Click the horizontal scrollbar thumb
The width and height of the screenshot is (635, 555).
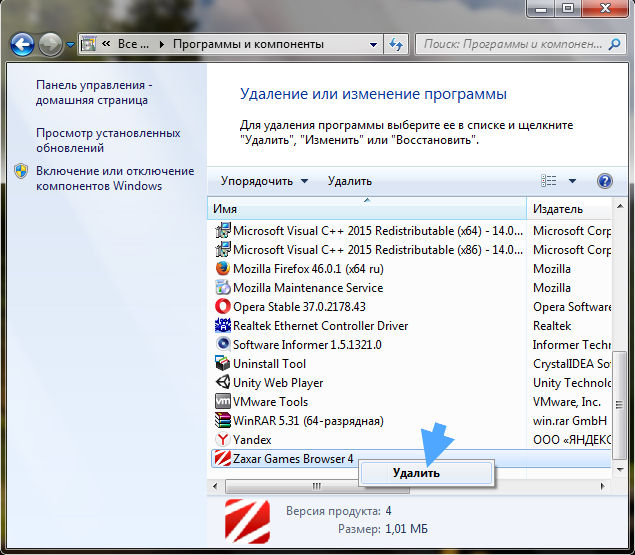click(x=317, y=486)
